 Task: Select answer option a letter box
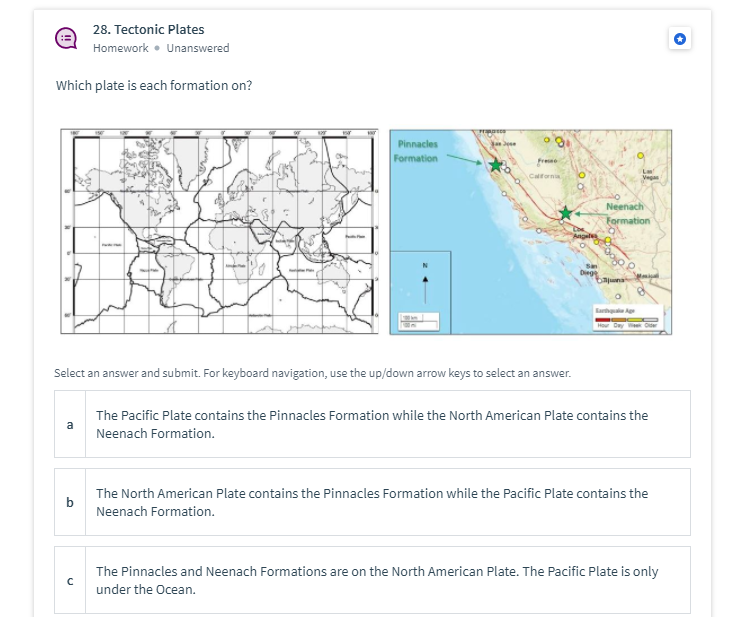point(70,424)
